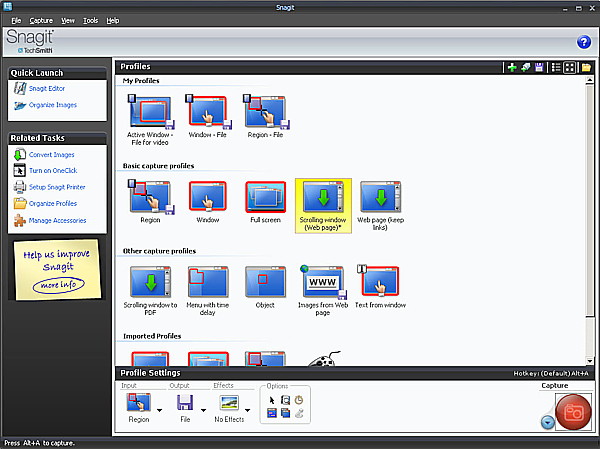Select the basic Region capture profile
The image size is (600, 449).
pos(150,202)
